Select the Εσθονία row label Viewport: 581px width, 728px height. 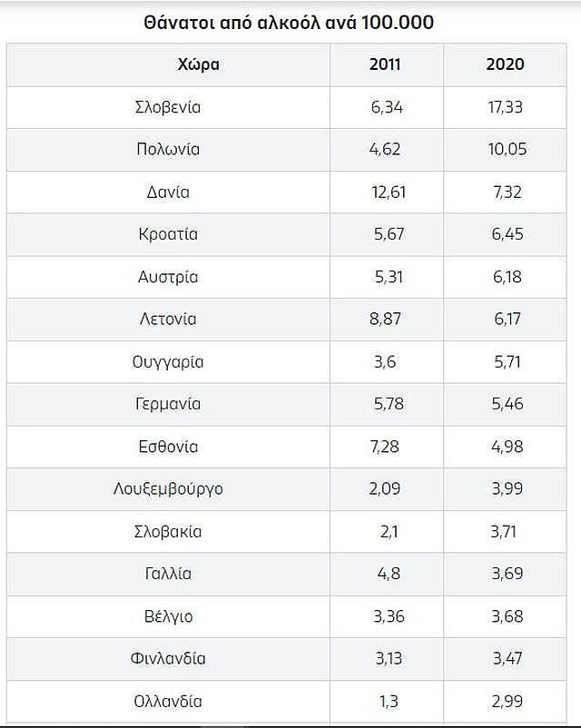click(x=169, y=447)
